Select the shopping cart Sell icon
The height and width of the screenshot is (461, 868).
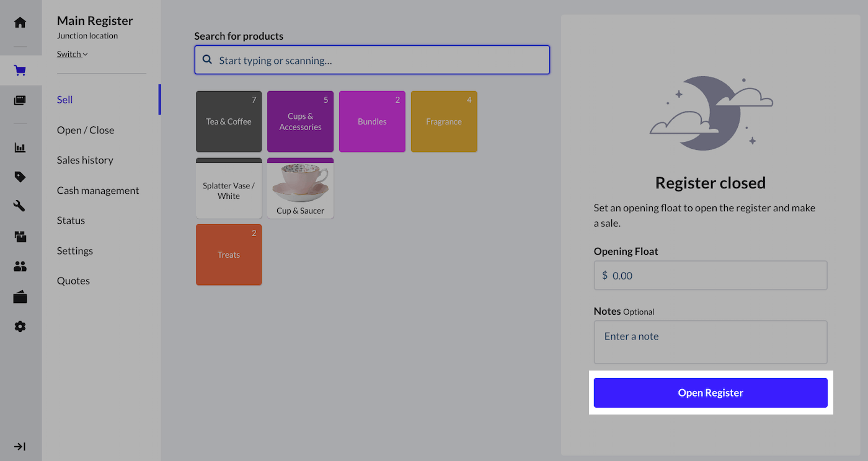click(x=20, y=71)
